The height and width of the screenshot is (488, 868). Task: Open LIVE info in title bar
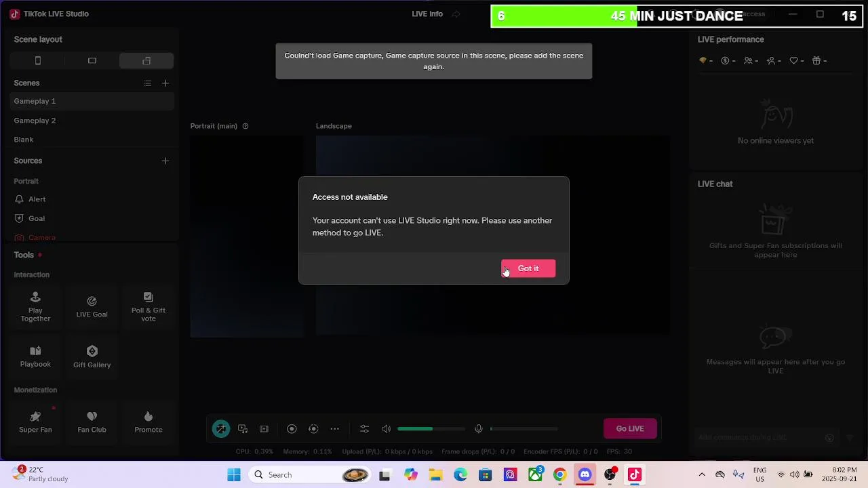click(x=427, y=14)
